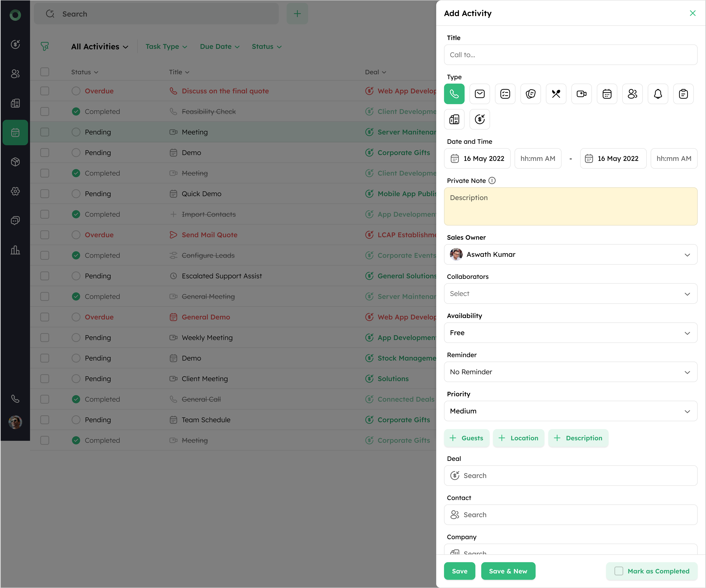The image size is (706, 588).
Task: Check the Mark as Completed checkbox
Action: click(x=619, y=571)
